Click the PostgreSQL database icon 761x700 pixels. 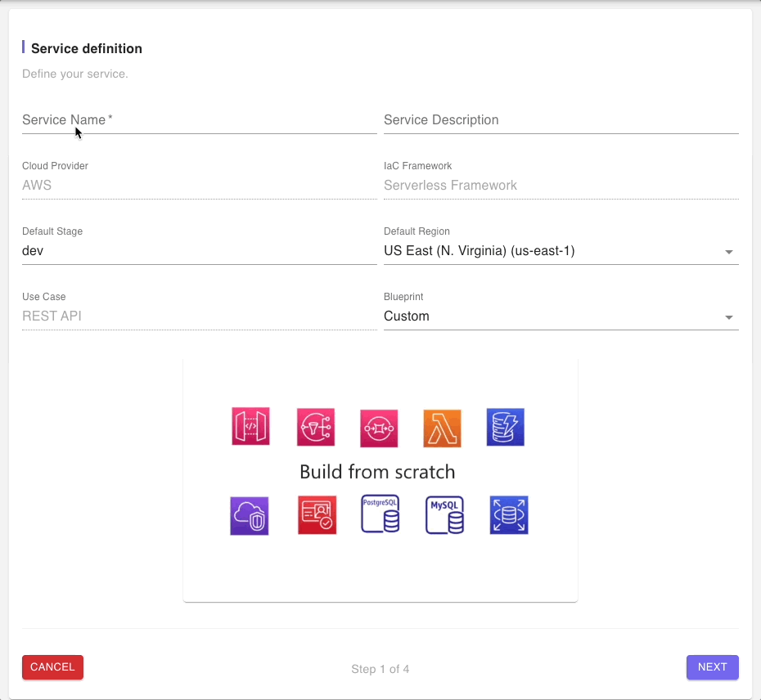click(x=380, y=514)
